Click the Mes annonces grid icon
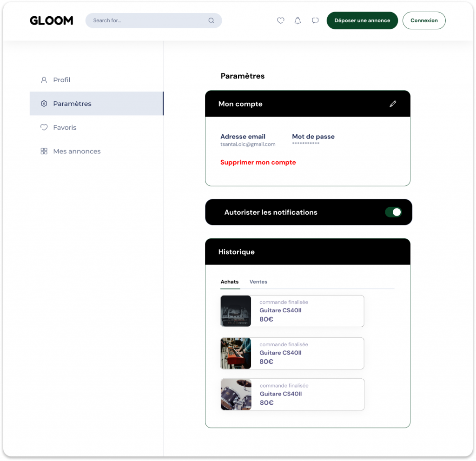This screenshot has width=476, height=461. [44, 151]
